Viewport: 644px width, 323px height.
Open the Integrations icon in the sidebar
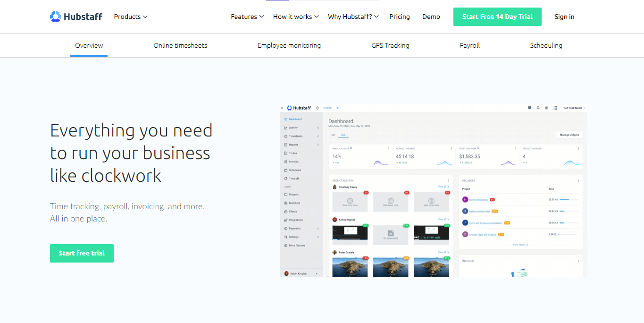(x=286, y=220)
